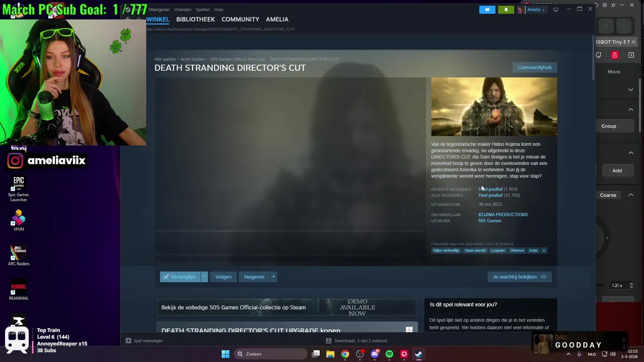Click the Amelia profile avatar in Steam
Viewport: 644px width, 362px height.
point(521,10)
